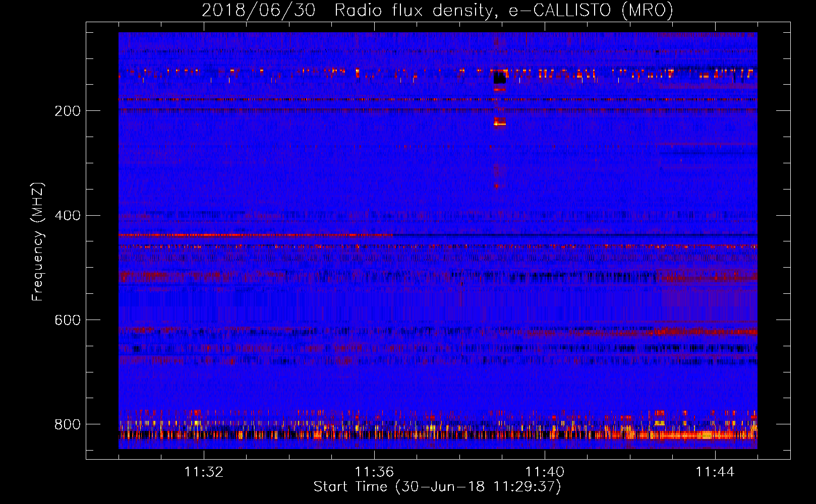The width and height of the screenshot is (816, 504).
Task: Click the 600 frequency tick label
Action: pos(68,321)
